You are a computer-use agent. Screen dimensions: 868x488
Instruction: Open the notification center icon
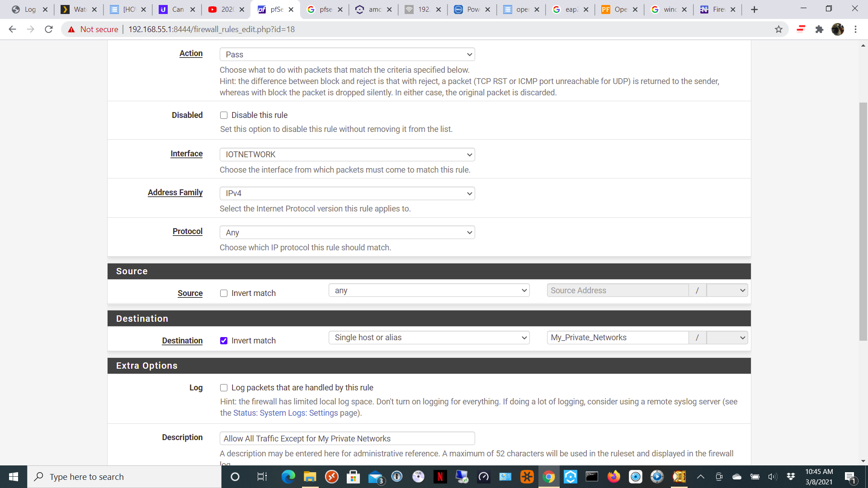pyautogui.click(x=850, y=477)
